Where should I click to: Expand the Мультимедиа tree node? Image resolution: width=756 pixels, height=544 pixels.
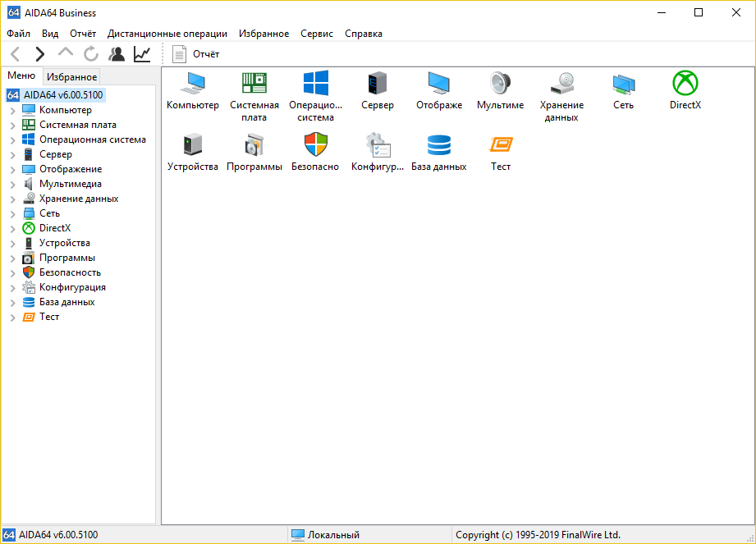tap(13, 185)
